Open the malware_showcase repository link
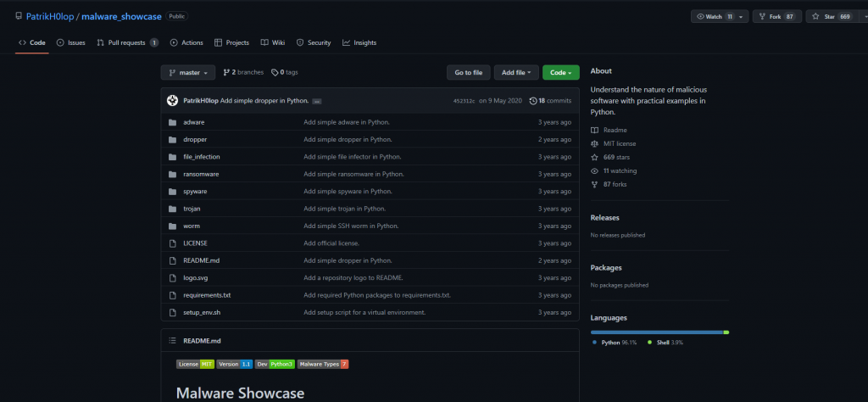 coord(122,17)
